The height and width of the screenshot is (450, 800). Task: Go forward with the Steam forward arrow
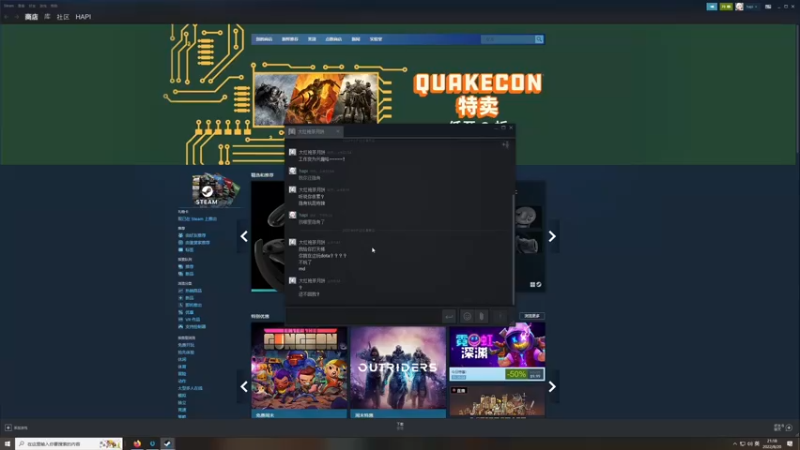16,17
